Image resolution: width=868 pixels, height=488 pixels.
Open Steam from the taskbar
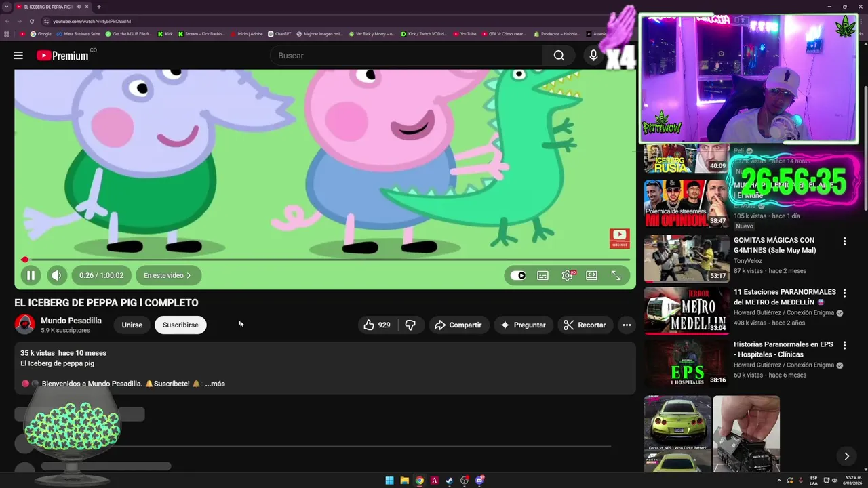[x=450, y=481]
